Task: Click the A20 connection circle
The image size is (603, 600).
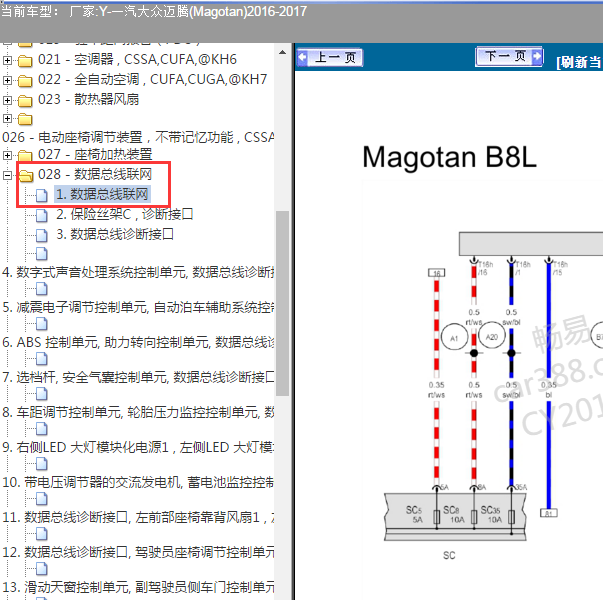Action: coord(492,336)
